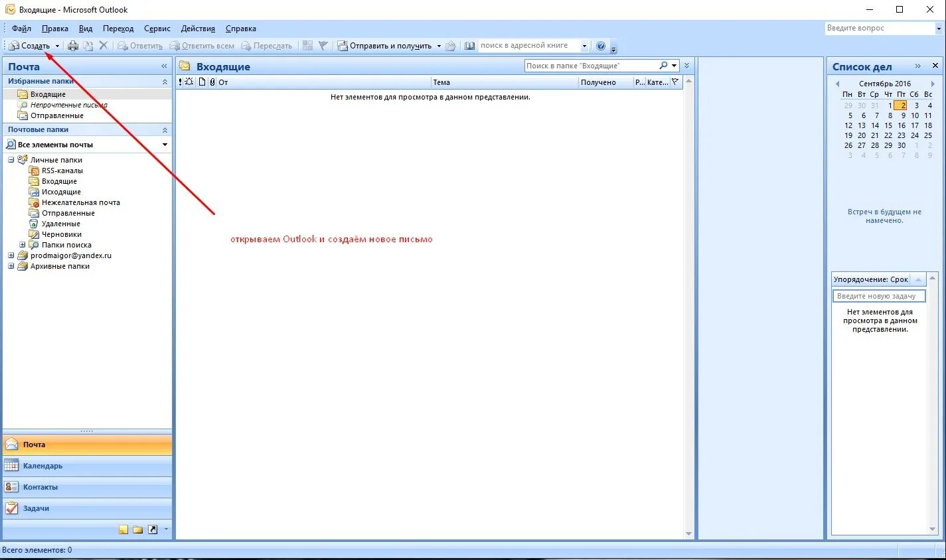Select the Удаленные folder
The width and height of the screenshot is (946, 560).
coord(61,224)
